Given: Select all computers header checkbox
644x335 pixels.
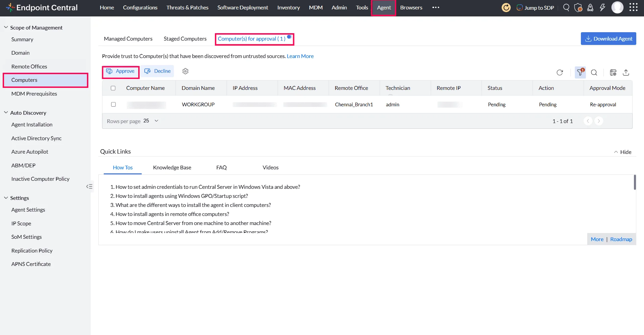Looking at the screenshot, I should point(113,88).
